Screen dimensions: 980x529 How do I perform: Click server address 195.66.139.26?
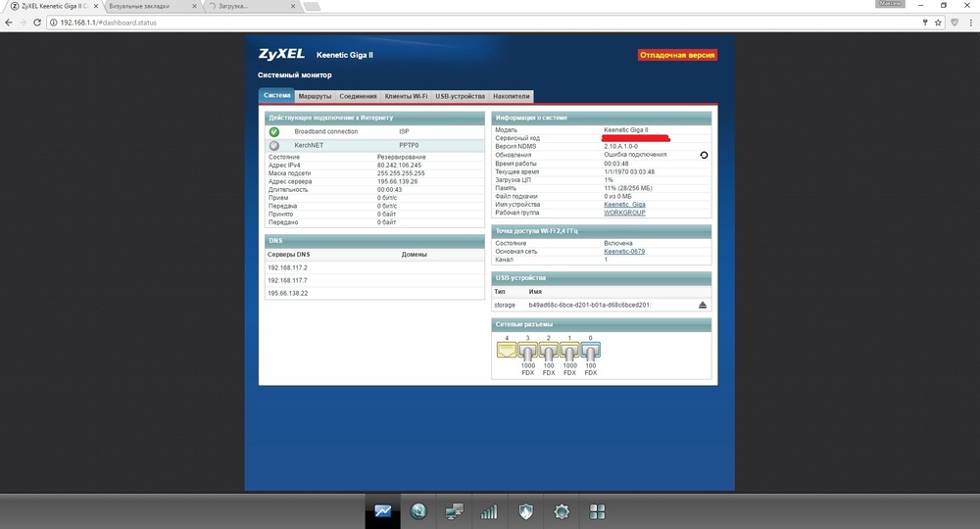[398, 182]
